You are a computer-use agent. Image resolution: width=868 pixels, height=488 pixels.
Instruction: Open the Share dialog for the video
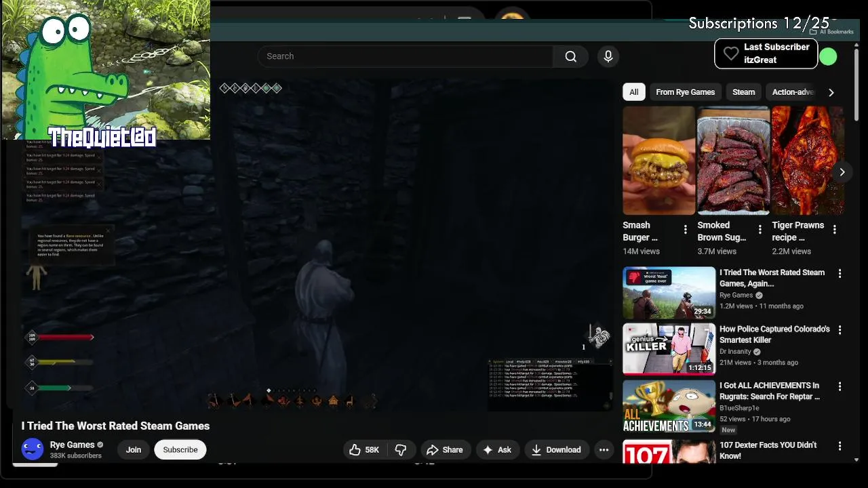pyautogui.click(x=444, y=449)
